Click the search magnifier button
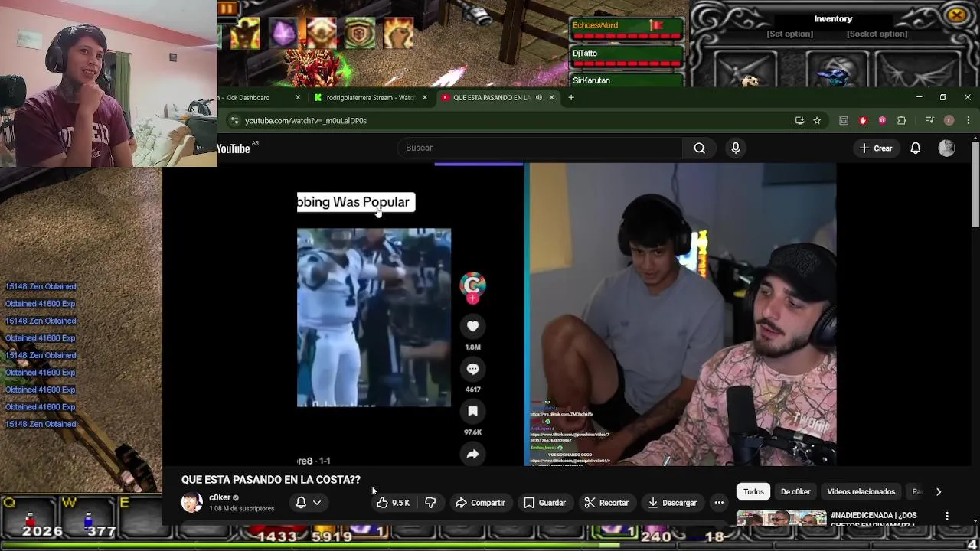 [699, 148]
